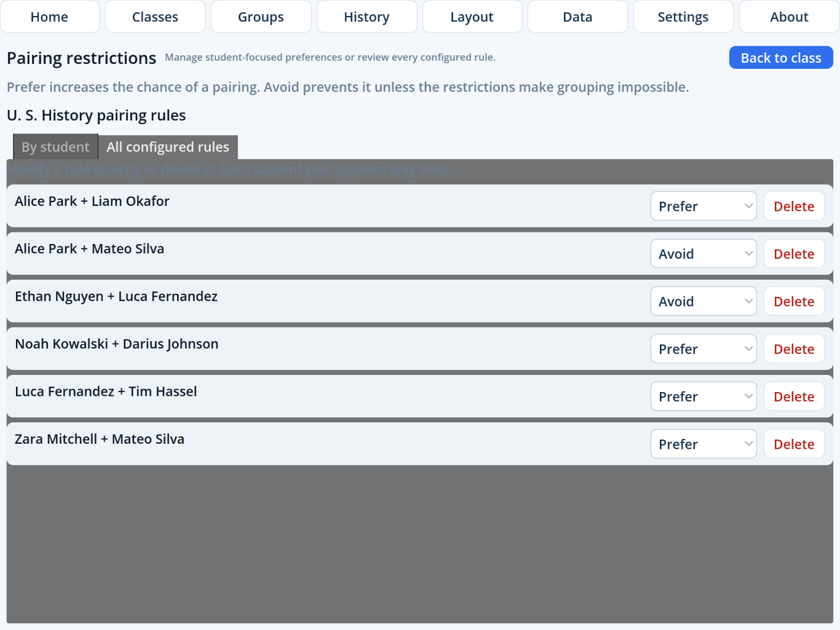The image size is (840, 630).
Task: Delete the Alice Park + Mateo Silva rule
Action: coord(794,253)
